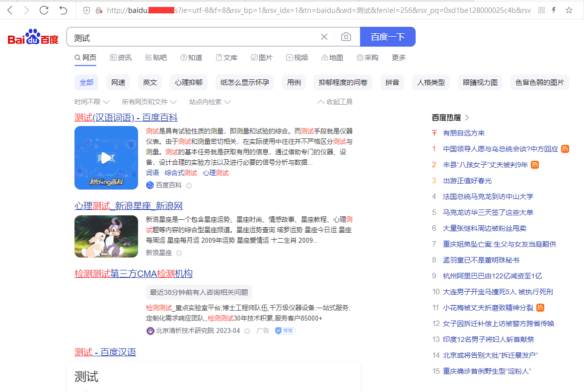Open the QR code grid icon
The image size is (584, 392).
click(x=541, y=10)
